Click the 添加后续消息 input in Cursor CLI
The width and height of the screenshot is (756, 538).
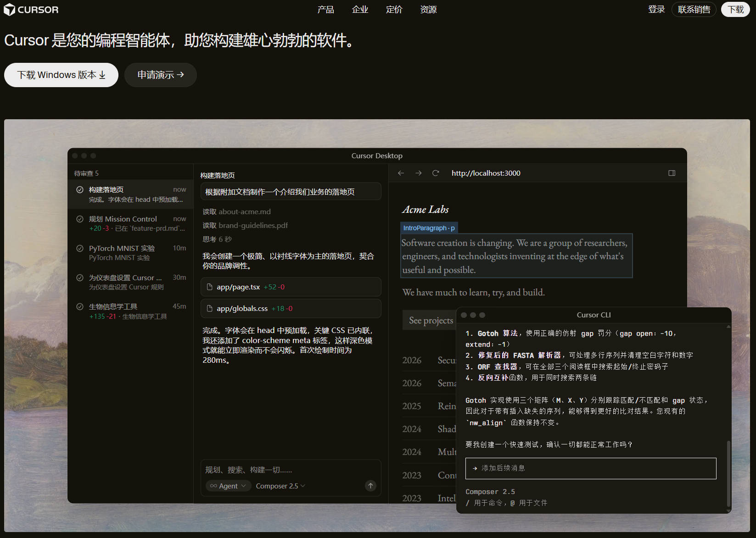[x=591, y=468]
